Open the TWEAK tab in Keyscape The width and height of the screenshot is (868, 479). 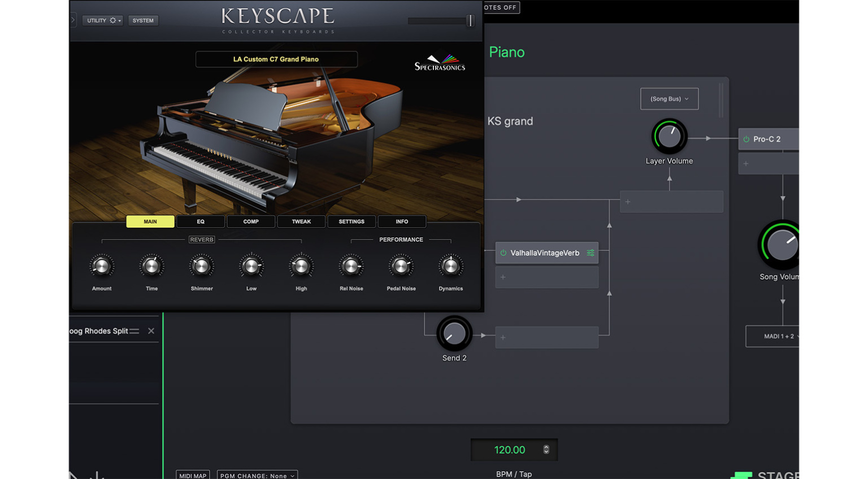click(x=301, y=221)
